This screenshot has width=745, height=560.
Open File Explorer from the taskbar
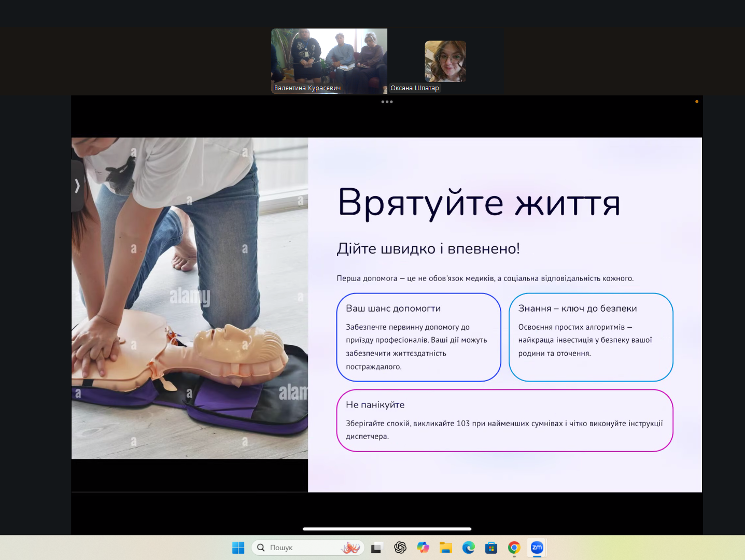(445, 548)
